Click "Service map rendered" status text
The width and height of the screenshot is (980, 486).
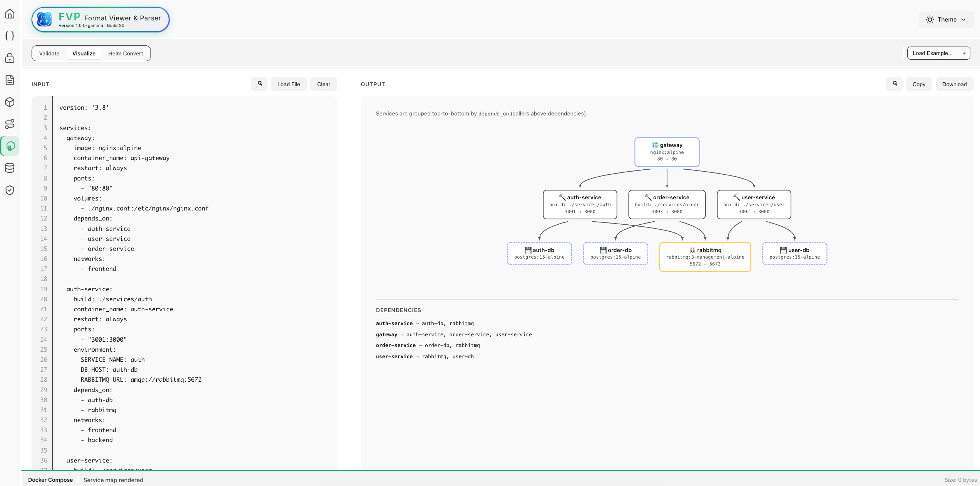coord(114,480)
